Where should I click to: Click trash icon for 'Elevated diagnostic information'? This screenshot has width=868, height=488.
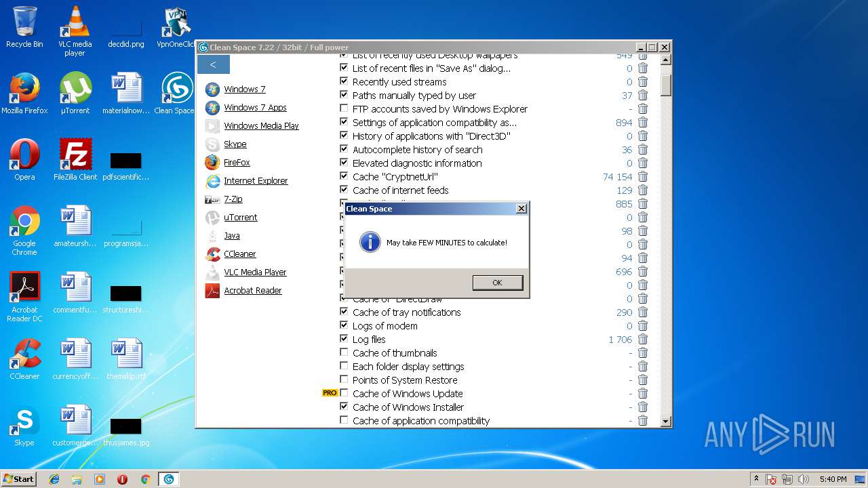(x=643, y=163)
